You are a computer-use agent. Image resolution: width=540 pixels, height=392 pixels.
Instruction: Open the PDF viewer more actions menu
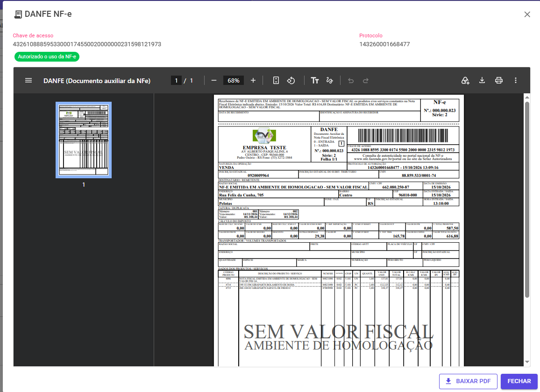[516, 81]
